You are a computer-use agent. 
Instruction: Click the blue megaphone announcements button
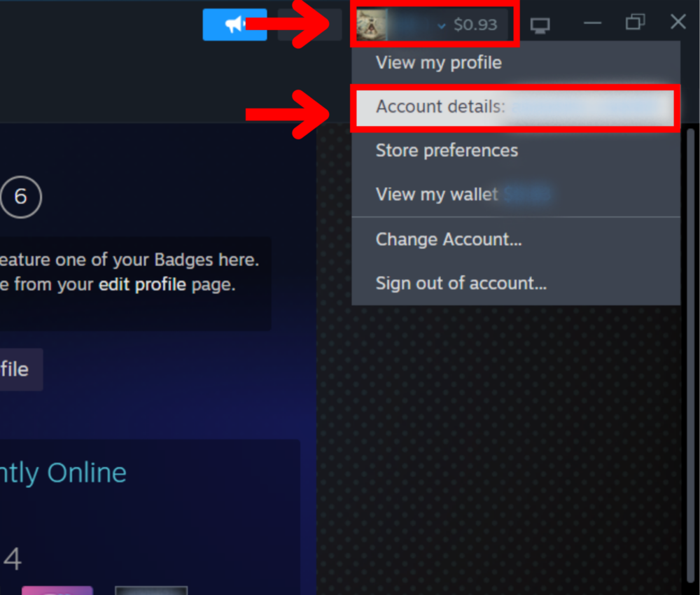[234, 24]
